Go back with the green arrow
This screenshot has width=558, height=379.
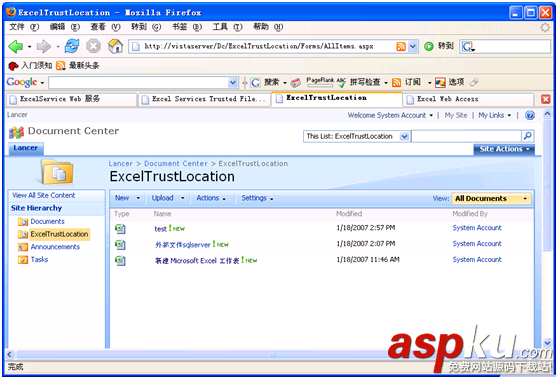tap(16, 46)
